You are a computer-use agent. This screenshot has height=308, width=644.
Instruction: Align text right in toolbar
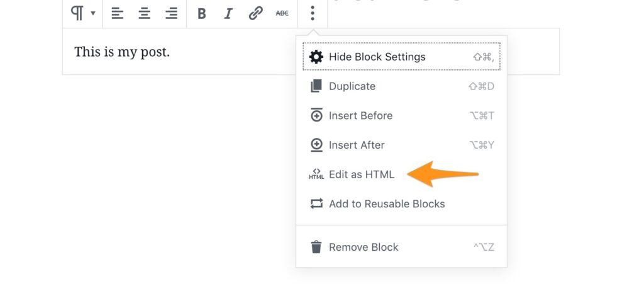[171, 14]
